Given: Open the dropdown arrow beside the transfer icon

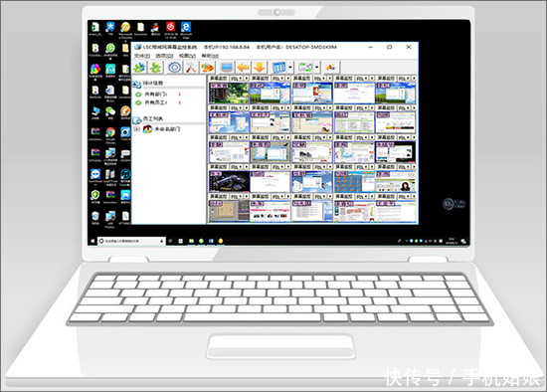Looking at the screenshot, I should [x=316, y=67].
